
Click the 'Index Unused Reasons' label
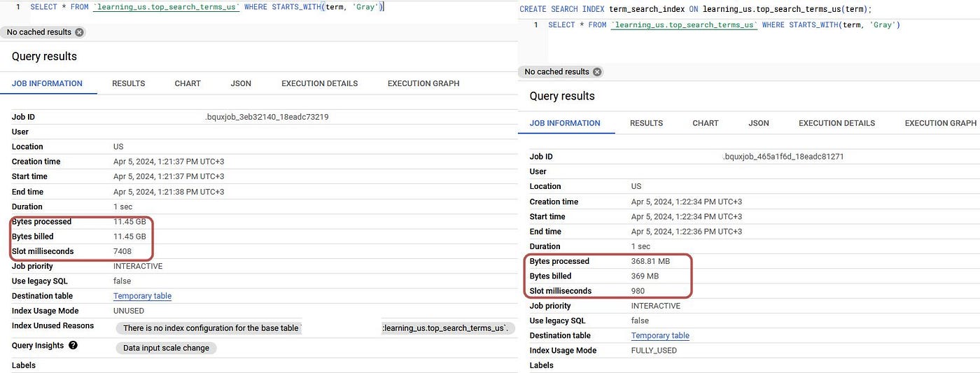[x=52, y=325]
